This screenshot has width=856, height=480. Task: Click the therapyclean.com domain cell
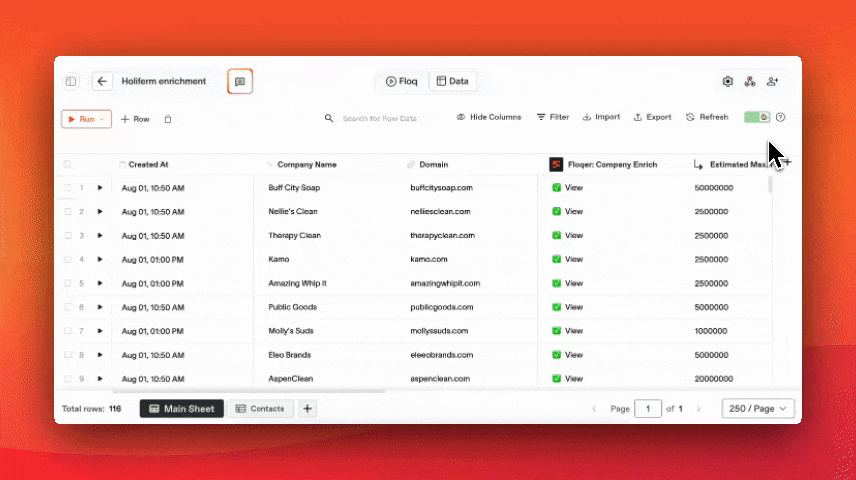coord(443,235)
